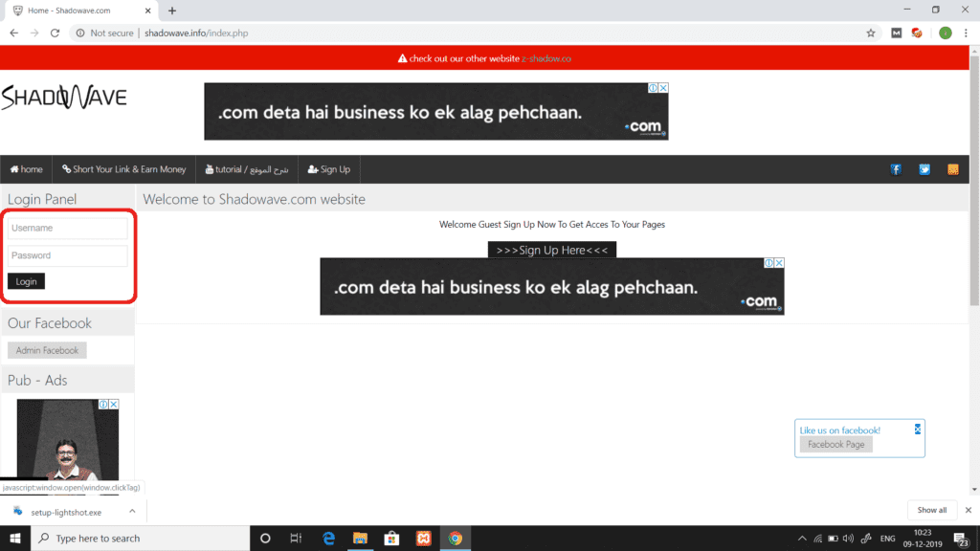Close the downloads bar
This screenshot has height=551, width=980.
pyautogui.click(x=969, y=510)
